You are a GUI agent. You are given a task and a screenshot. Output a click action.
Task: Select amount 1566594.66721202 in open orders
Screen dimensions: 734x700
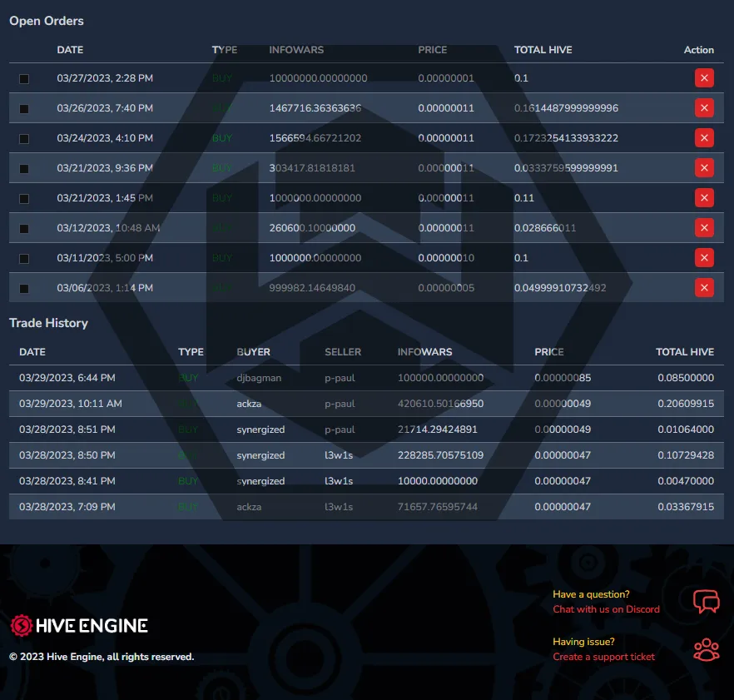pos(315,138)
